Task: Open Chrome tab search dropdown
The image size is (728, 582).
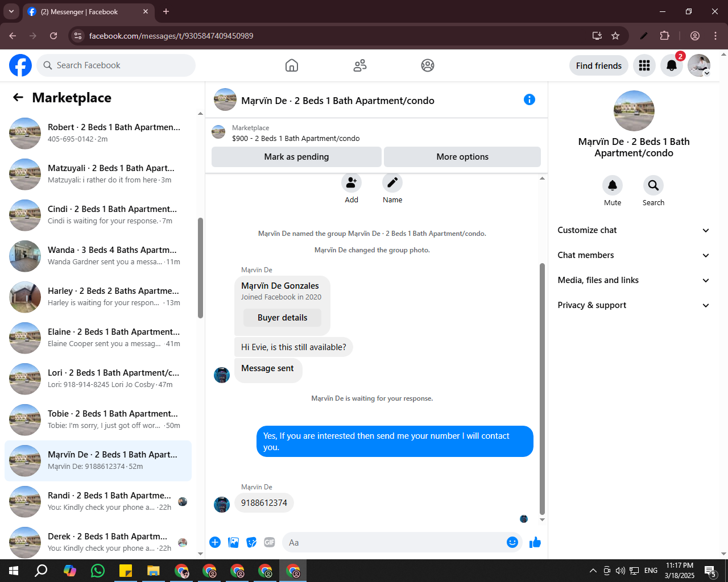Action: (11, 11)
